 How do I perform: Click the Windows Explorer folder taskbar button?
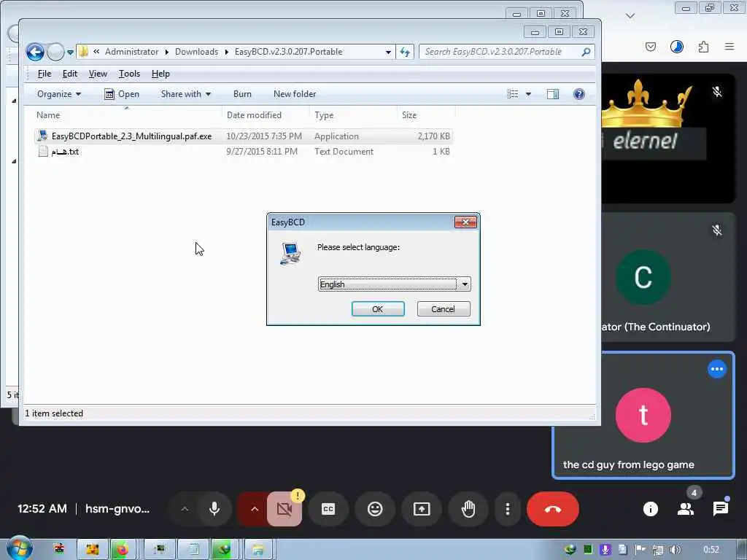pyautogui.click(x=258, y=550)
